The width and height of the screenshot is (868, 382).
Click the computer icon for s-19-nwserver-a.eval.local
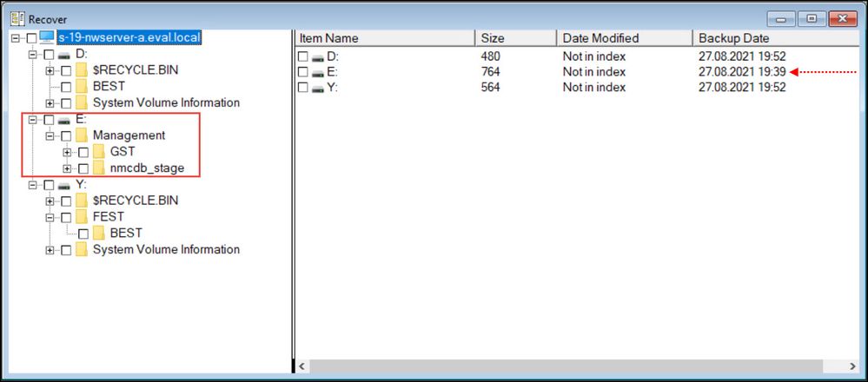point(47,37)
